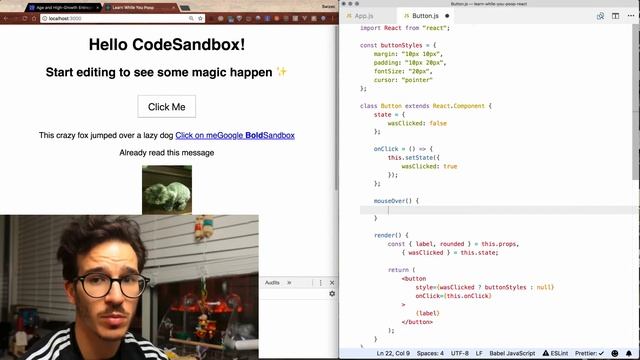The height and width of the screenshot is (360, 640).
Task: Open notifications bell in status bar
Action: pyautogui.click(x=629, y=353)
